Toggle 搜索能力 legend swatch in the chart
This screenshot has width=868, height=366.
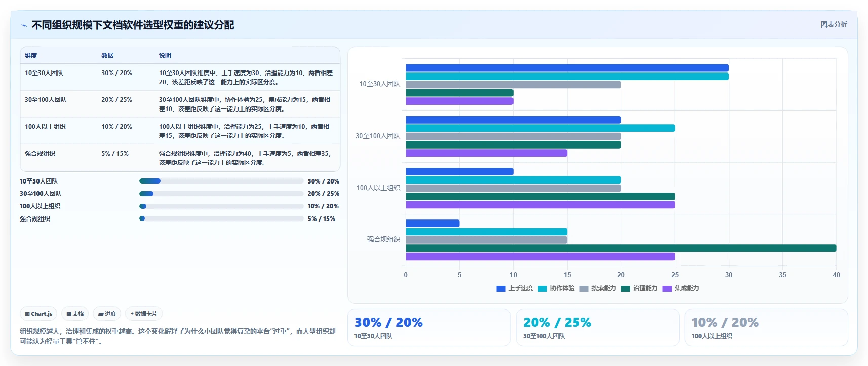tap(584, 289)
